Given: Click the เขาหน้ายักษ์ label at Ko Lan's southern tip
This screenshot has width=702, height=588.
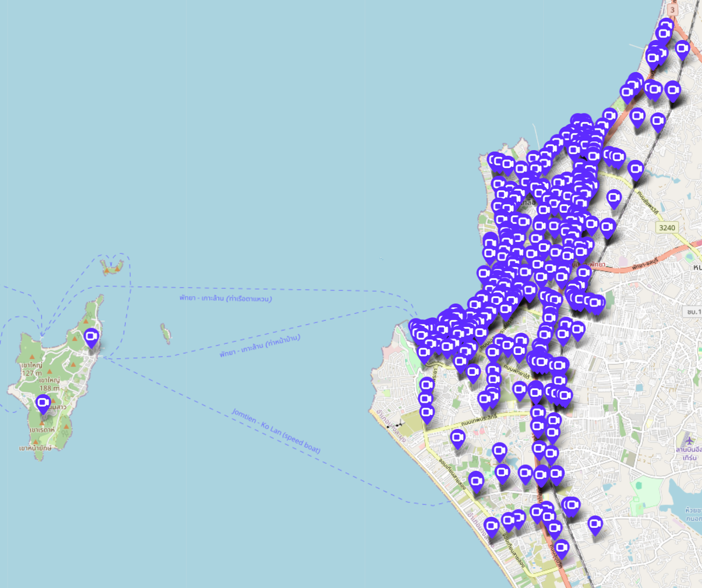Looking at the screenshot, I should (35, 448).
